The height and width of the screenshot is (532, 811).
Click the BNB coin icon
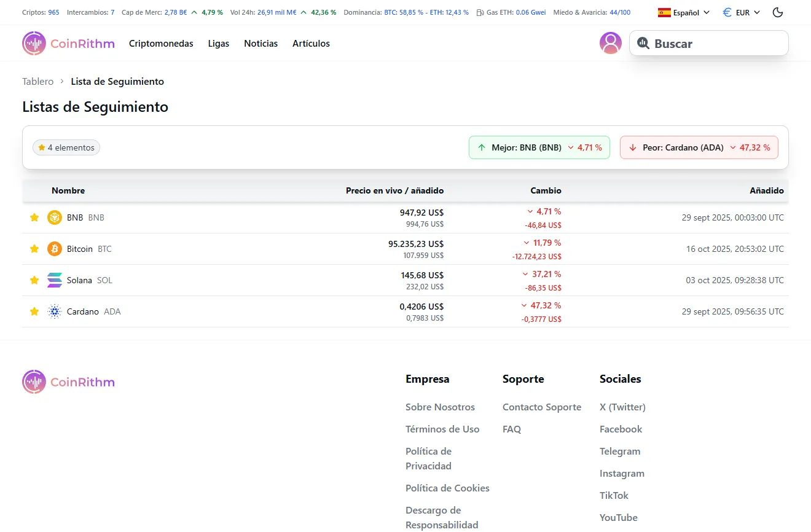pyautogui.click(x=54, y=217)
